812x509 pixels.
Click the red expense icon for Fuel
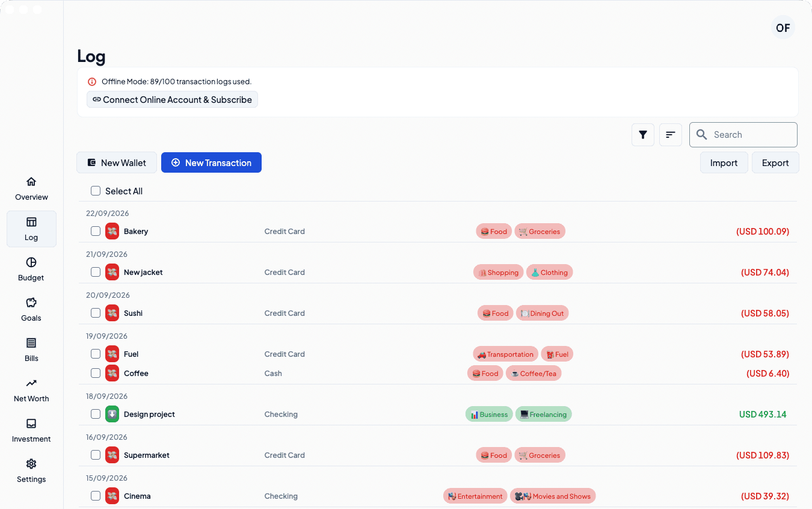coord(112,354)
